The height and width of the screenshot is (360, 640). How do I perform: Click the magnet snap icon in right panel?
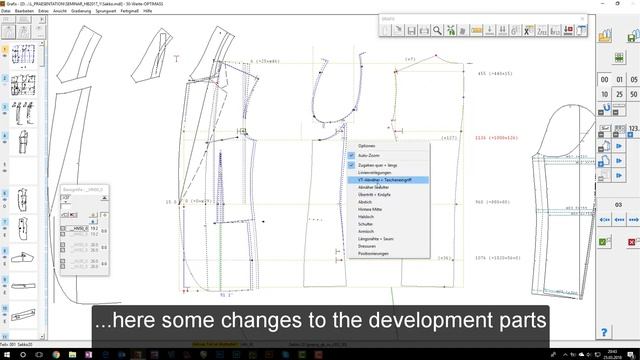point(605,109)
